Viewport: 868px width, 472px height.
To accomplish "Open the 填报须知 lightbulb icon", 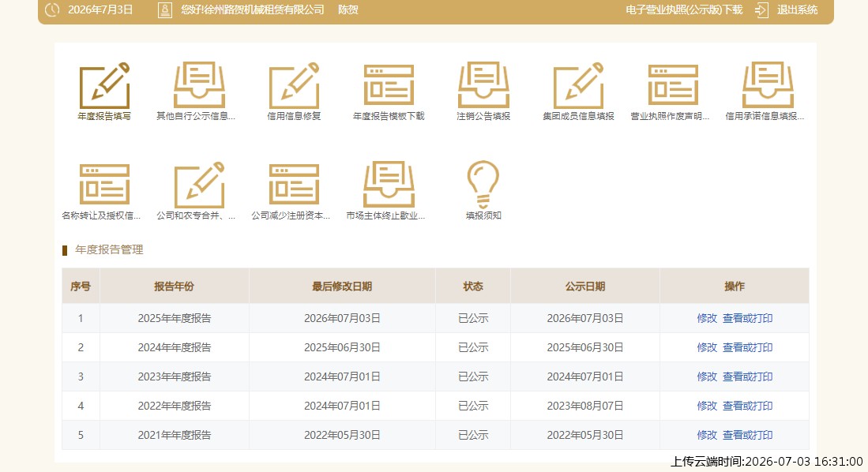I will pos(483,184).
